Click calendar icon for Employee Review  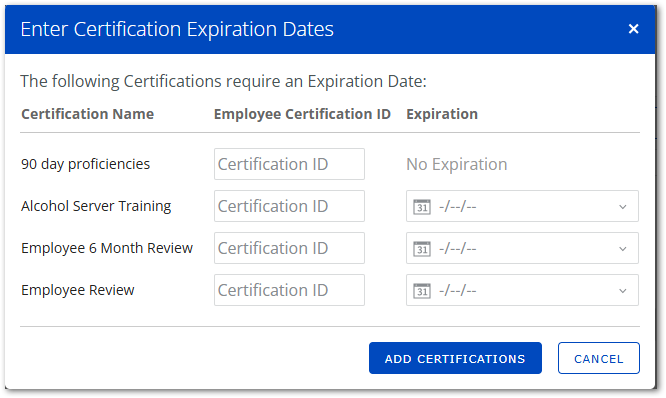pyautogui.click(x=422, y=291)
